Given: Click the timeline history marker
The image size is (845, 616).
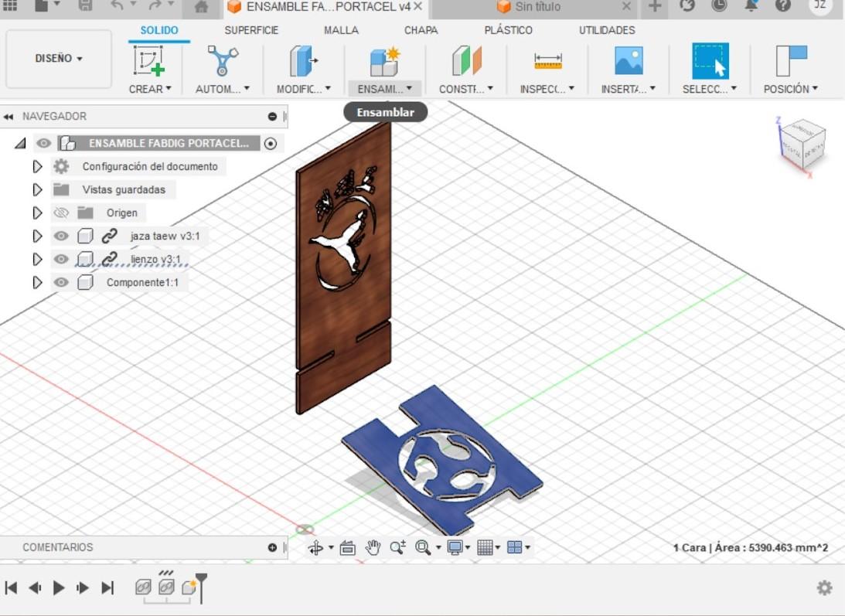Looking at the screenshot, I should (x=201, y=587).
